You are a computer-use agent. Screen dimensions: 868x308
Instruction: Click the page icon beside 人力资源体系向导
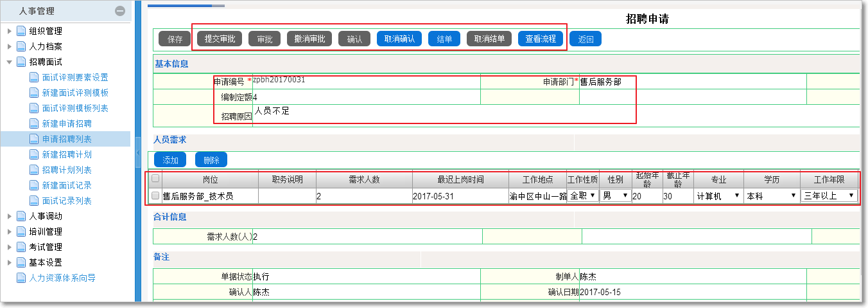point(21,278)
